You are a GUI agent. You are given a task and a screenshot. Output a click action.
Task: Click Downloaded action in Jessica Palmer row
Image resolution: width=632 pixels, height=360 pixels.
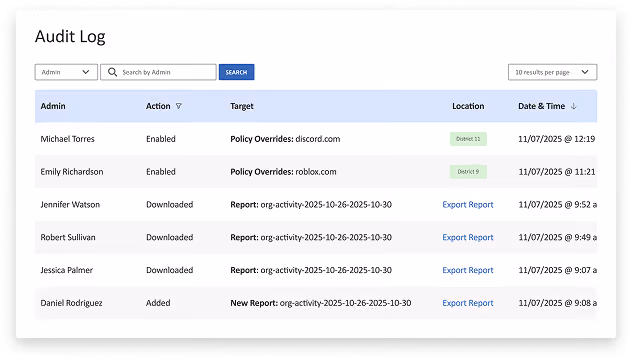coord(170,270)
